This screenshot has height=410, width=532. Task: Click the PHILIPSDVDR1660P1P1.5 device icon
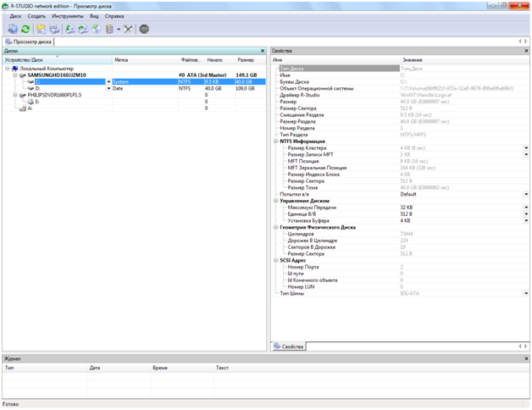pyautogui.click(x=23, y=96)
